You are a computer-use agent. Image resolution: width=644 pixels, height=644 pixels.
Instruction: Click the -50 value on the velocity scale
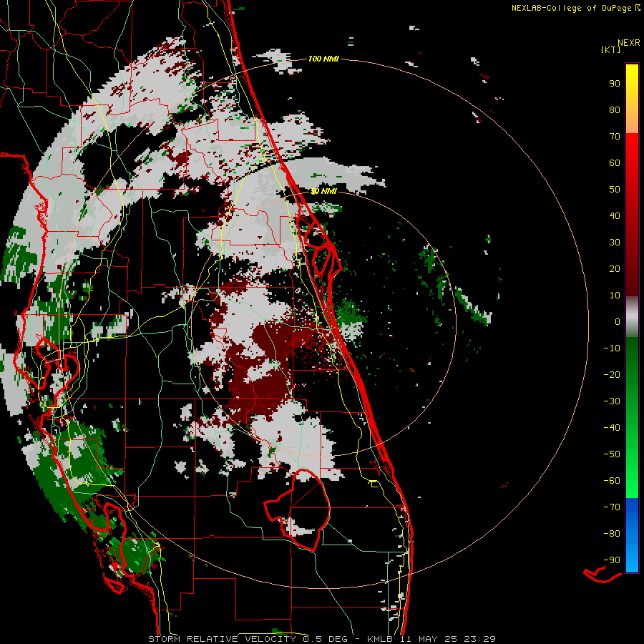tap(612, 454)
